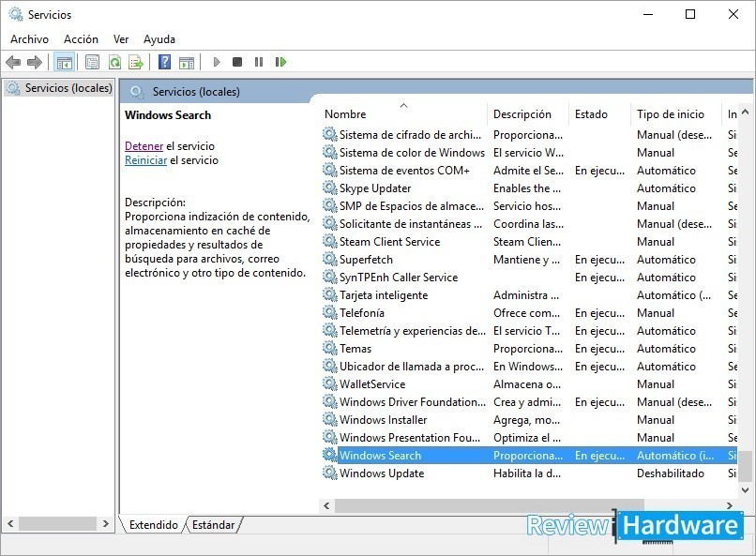This screenshot has width=756, height=556.
Task: Click the gear icon beside Telefonía
Action: tap(330, 312)
